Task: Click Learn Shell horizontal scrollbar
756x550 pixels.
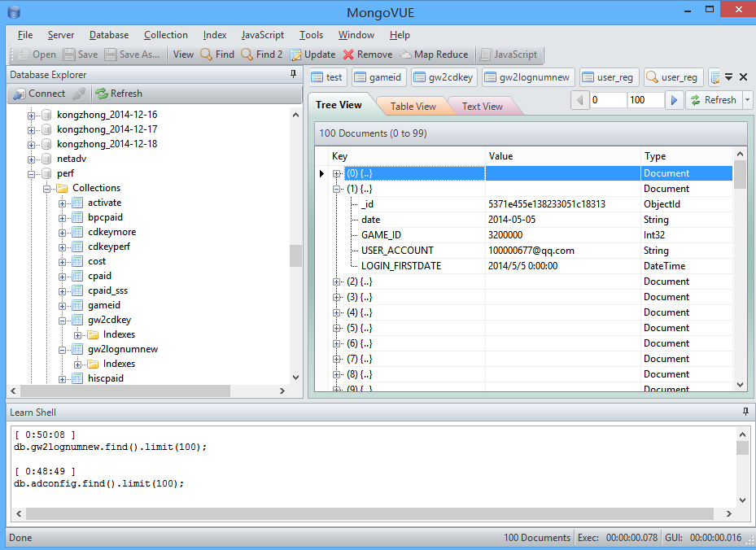Action: [x=369, y=514]
